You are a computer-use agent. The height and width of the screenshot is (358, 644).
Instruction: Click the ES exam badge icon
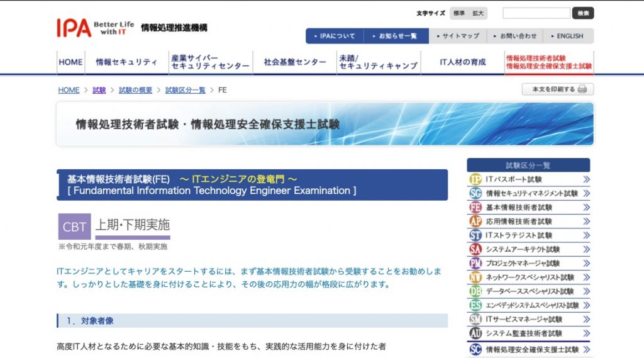coord(475,305)
